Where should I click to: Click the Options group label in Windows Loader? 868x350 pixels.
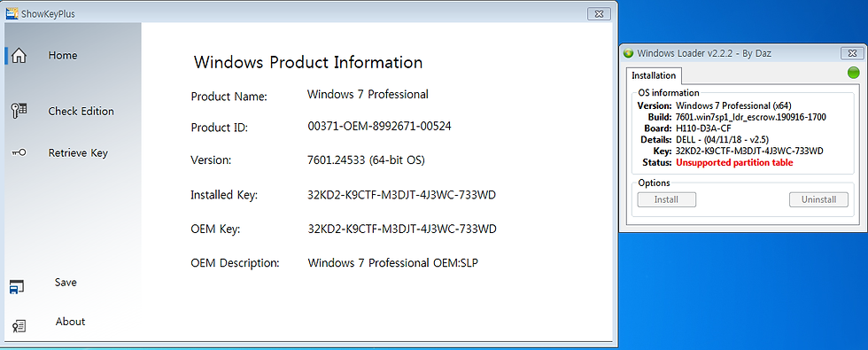pyautogui.click(x=654, y=183)
